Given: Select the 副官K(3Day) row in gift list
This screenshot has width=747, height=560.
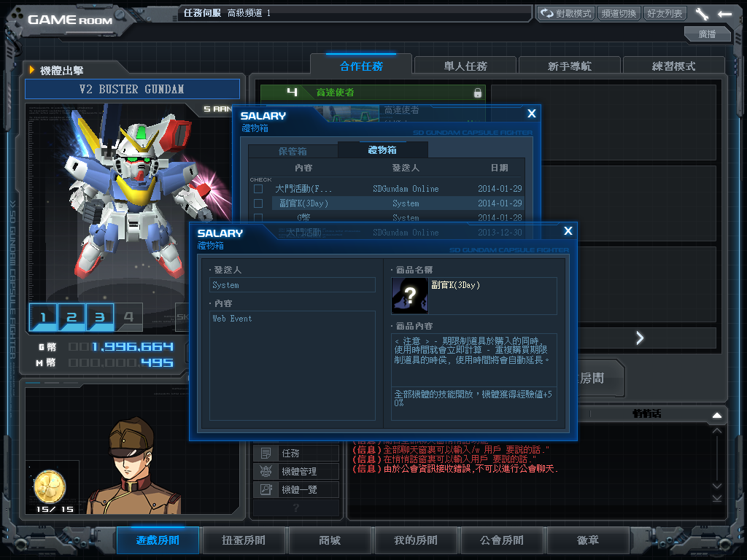Looking at the screenshot, I should click(x=398, y=203).
